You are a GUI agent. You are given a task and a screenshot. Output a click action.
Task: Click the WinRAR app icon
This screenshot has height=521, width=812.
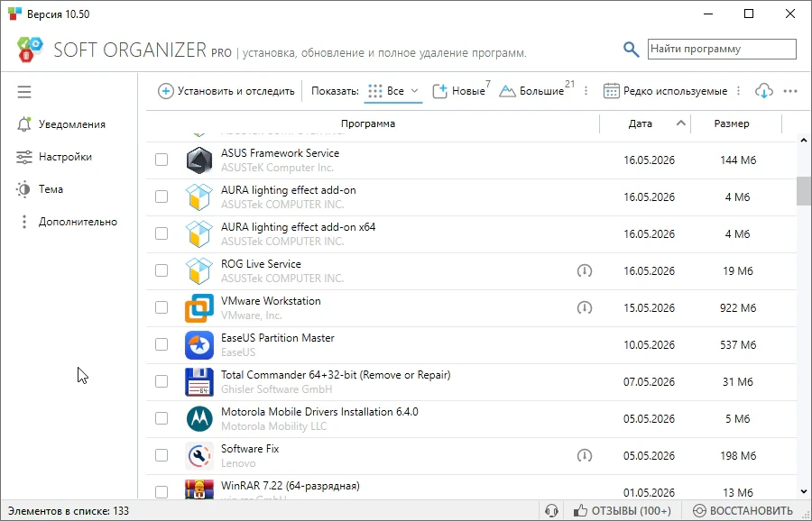[x=199, y=489]
